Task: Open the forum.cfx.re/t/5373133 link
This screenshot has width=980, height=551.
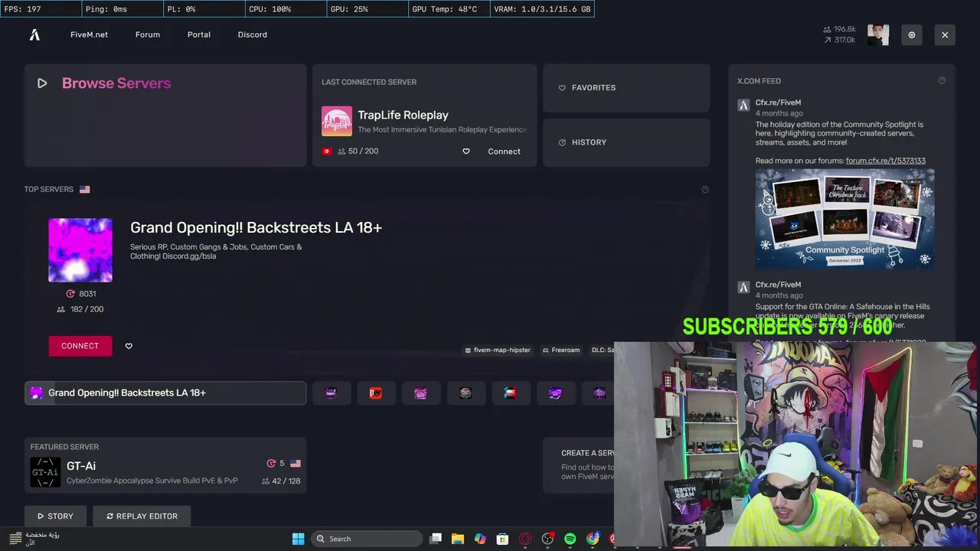Action: click(x=886, y=161)
